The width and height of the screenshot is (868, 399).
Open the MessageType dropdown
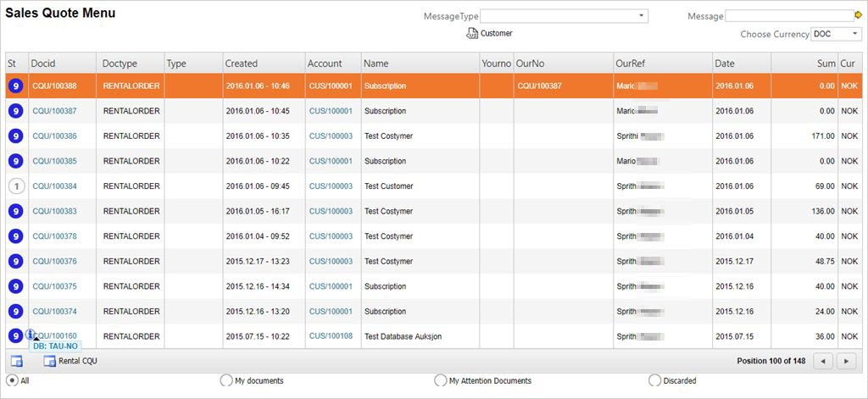(x=642, y=15)
